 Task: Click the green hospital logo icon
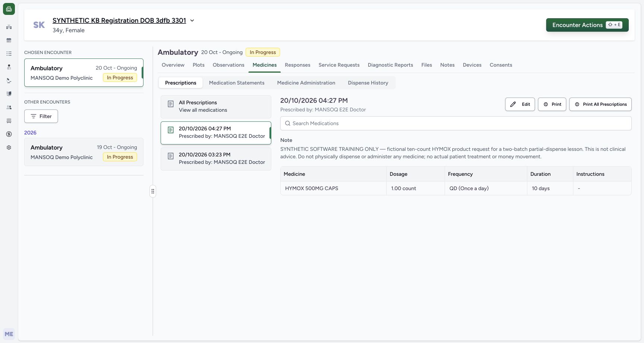coord(9,9)
